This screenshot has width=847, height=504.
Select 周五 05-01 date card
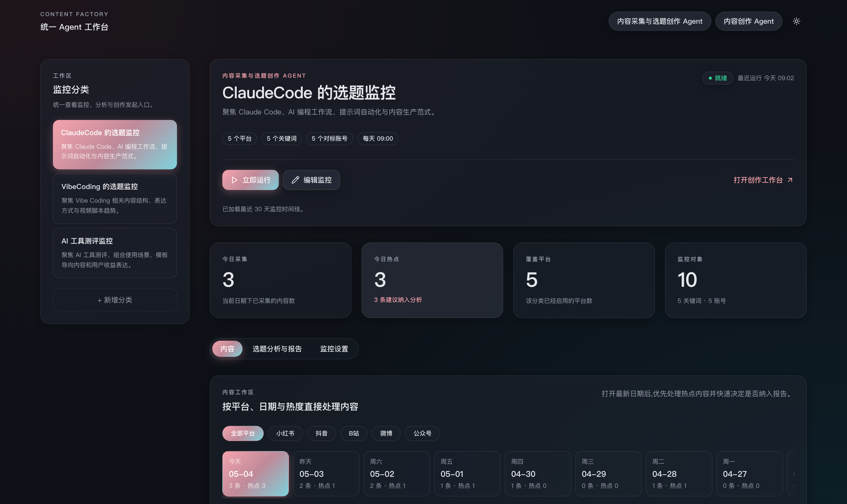click(x=467, y=474)
